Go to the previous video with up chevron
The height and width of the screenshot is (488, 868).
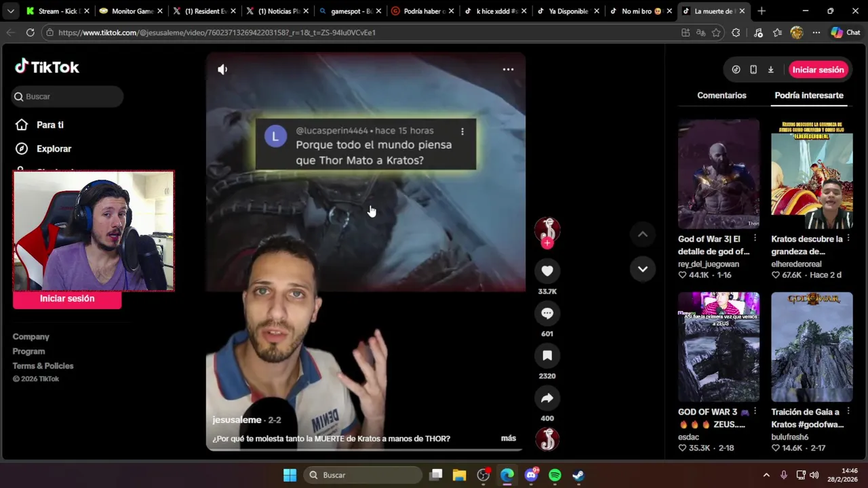click(x=642, y=235)
